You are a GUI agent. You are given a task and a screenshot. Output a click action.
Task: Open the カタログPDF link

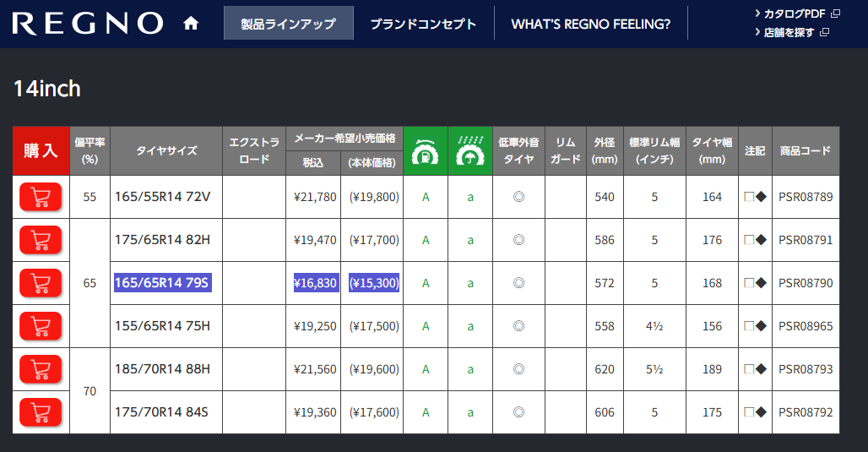pos(795,14)
